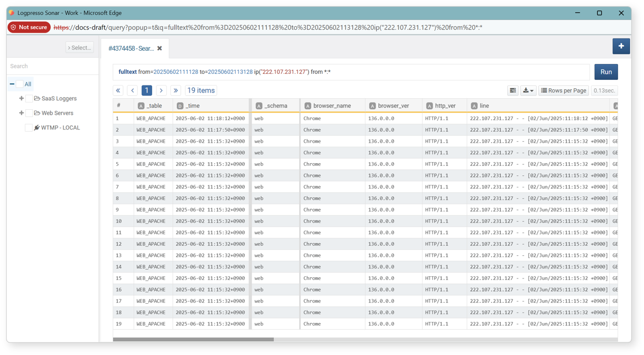644x355 pixels.
Task: Go to previous results page
Action: point(132,90)
